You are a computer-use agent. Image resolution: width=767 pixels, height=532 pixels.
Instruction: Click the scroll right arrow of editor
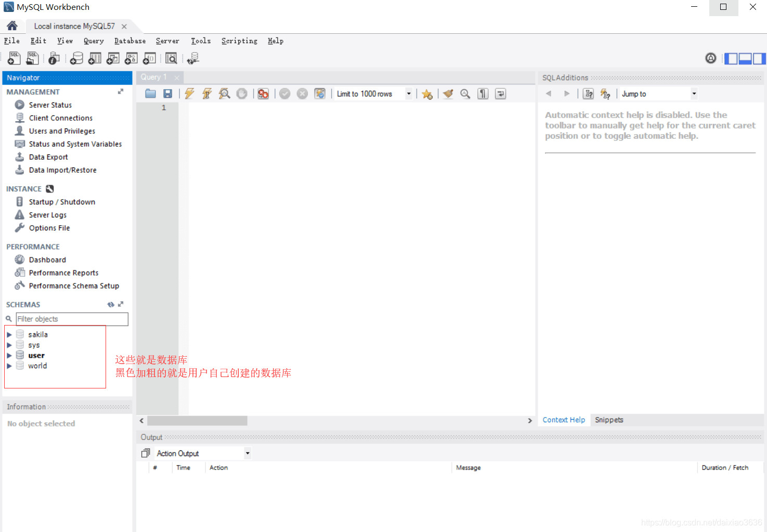tap(530, 421)
